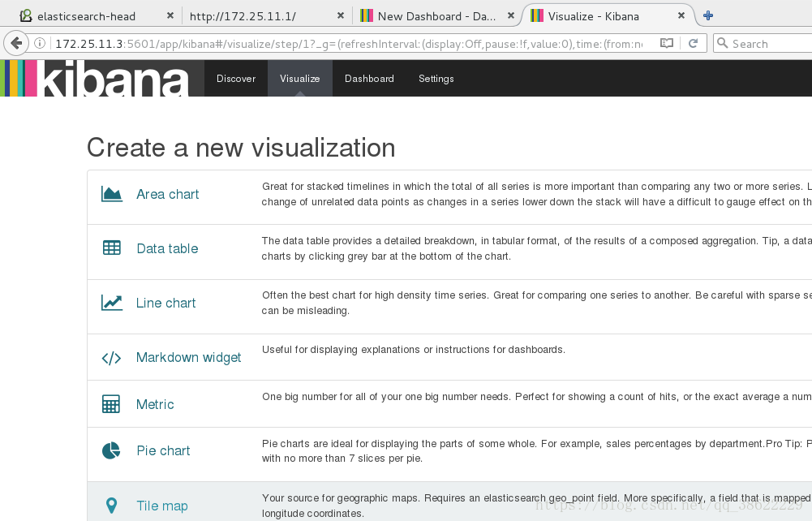This screenshot has height=521, width=812.
Task: Go back with the browser back arrow
Action: [x=16, y=43]
